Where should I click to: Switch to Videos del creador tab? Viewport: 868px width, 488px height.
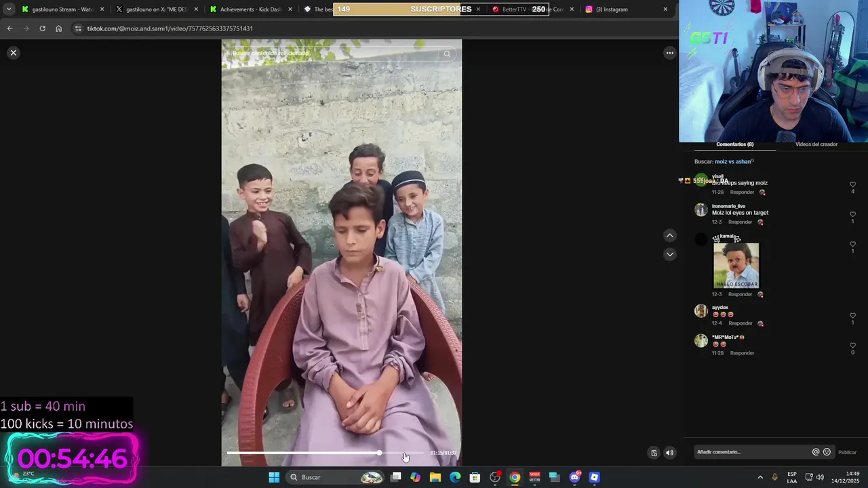(816, 144)
